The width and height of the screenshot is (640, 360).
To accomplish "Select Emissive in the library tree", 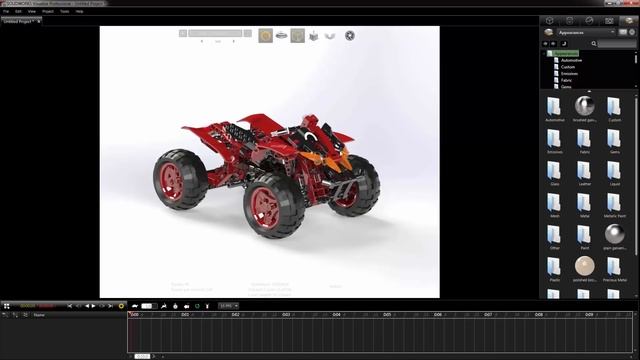I will (x=569, y=73).
